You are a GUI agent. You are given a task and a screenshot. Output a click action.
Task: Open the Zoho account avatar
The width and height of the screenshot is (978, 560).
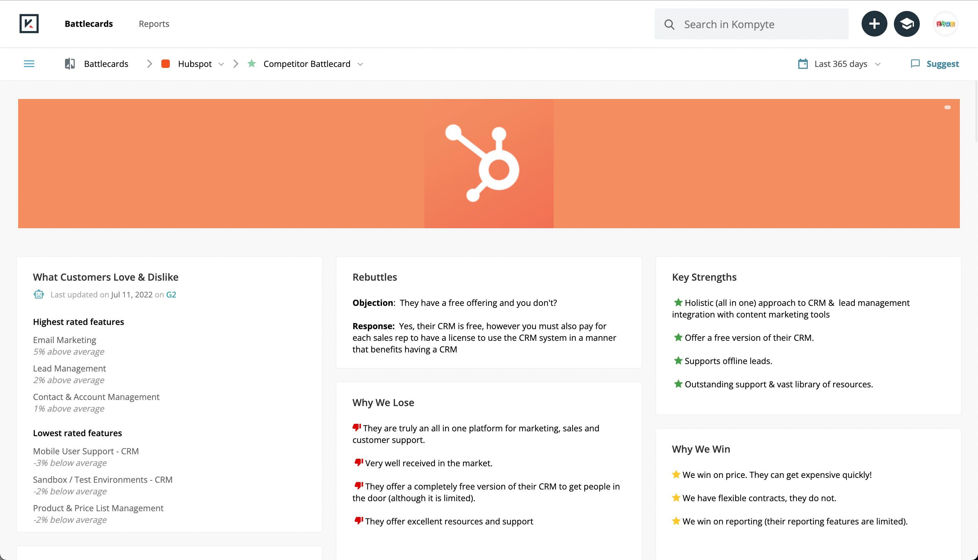click(x=945, y=24)
